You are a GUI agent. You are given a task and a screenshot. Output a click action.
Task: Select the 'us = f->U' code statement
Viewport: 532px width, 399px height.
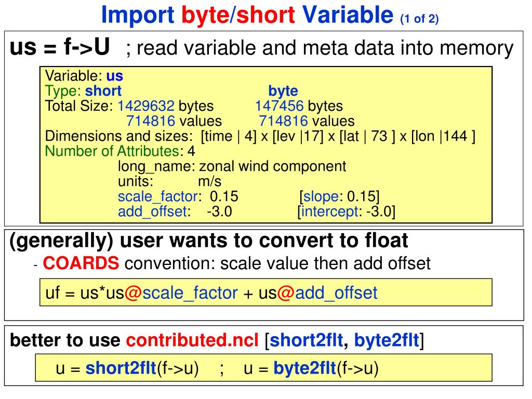60,47
